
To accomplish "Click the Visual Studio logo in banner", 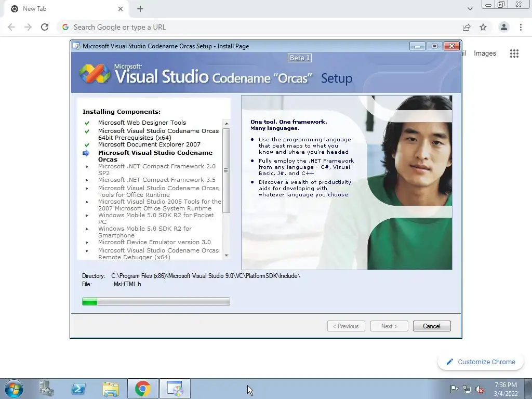I will 95,74.
